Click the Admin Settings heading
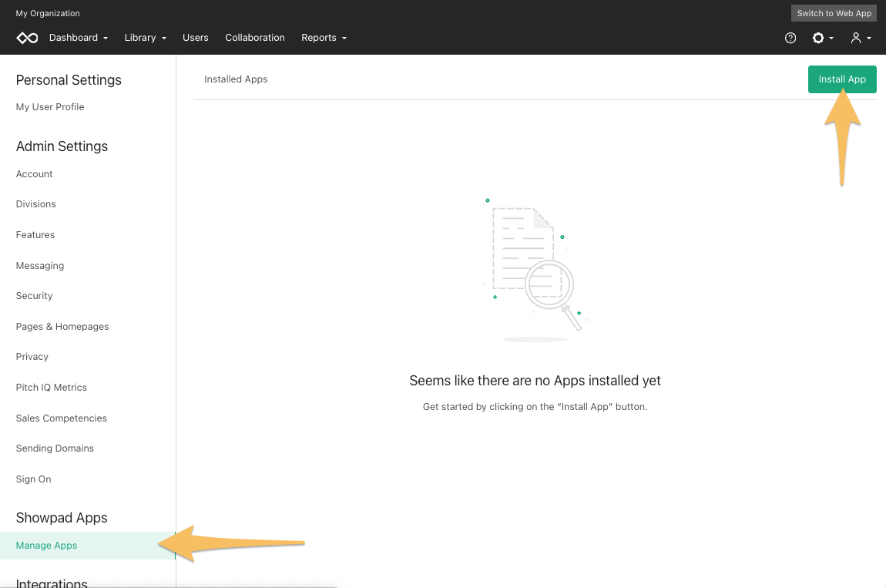Image resolution: width=886 pixels, height=588 pixels. 62,146
